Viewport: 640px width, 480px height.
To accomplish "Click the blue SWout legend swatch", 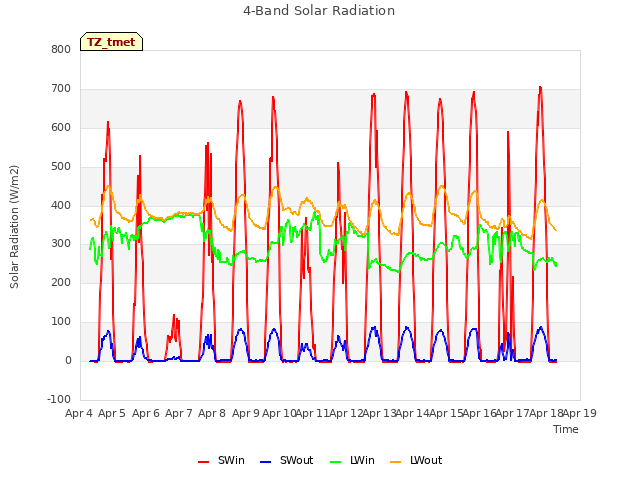I will [x=265, y=462].
